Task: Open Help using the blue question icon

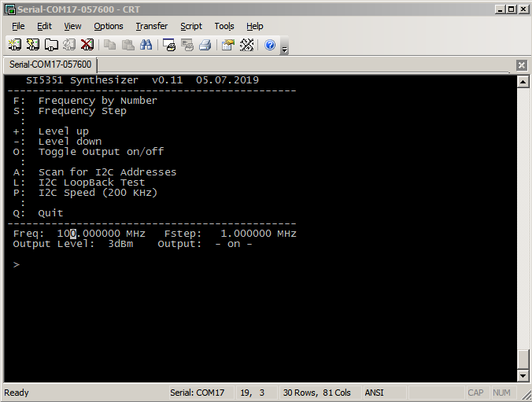Action: point(270,44)
